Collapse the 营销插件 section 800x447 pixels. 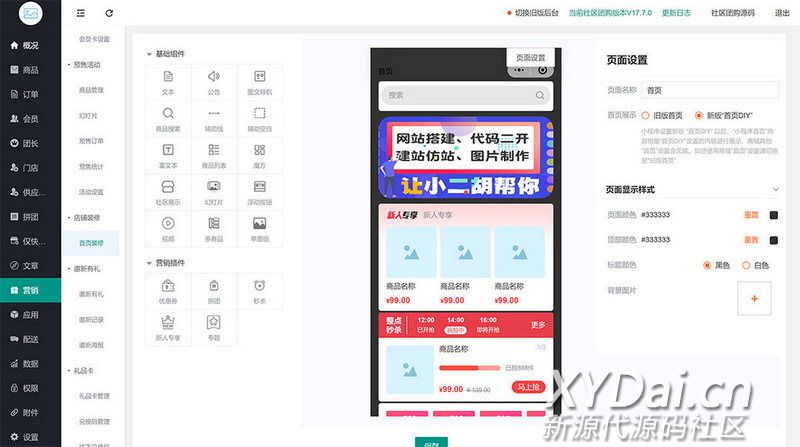coord(149,263)
